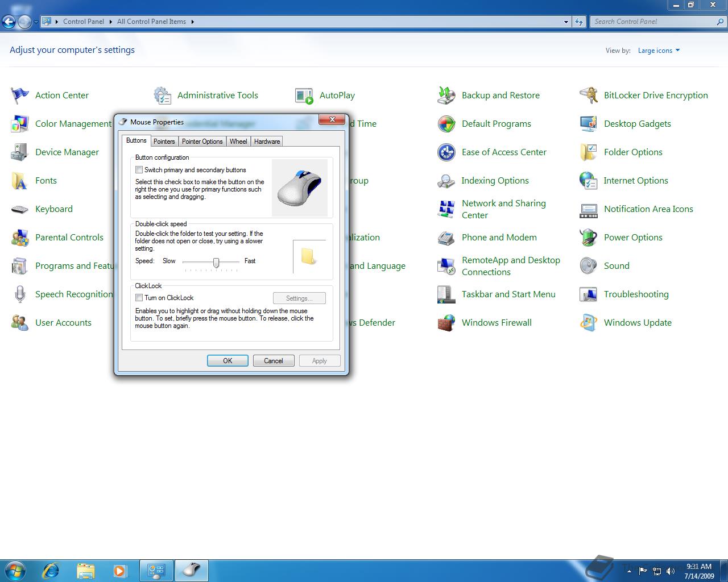The width and height of the screenshot is (728, 582).
Task: Expand the Control Panel breadcrumb arrow
Action: (110, 22)
